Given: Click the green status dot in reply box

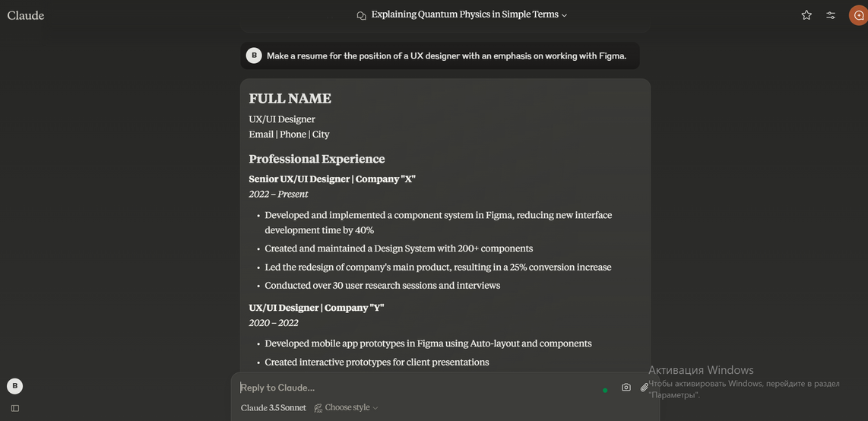Looking at the screenshot, I should pyautogui.click(x=605, y=391).
